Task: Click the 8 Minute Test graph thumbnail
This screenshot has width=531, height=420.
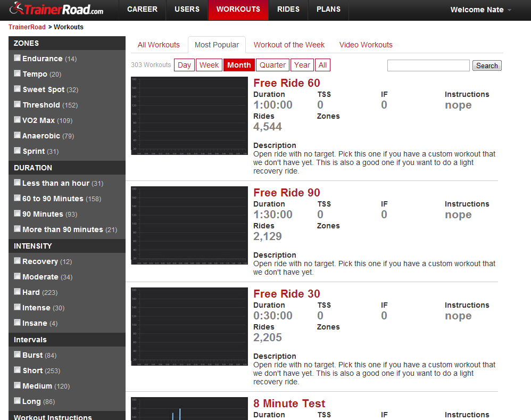Action: 189,409
